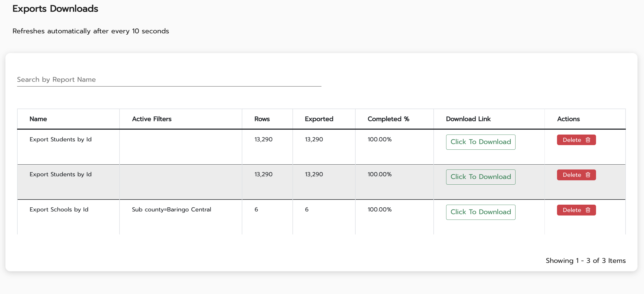Screen dimensions: 644x294
Task: Click the Showing 1 - 3 of 3 Items text
Action: click(x=585, y=261)
